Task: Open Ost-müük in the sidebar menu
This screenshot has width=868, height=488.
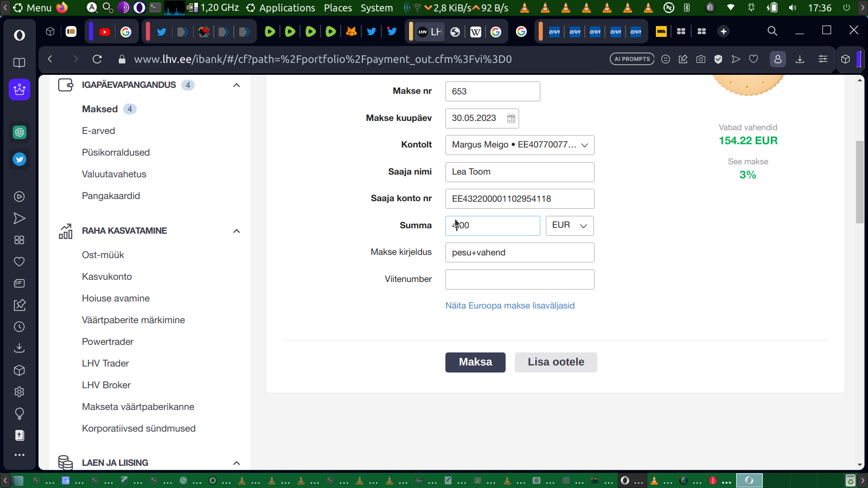Action: (103, 255)
